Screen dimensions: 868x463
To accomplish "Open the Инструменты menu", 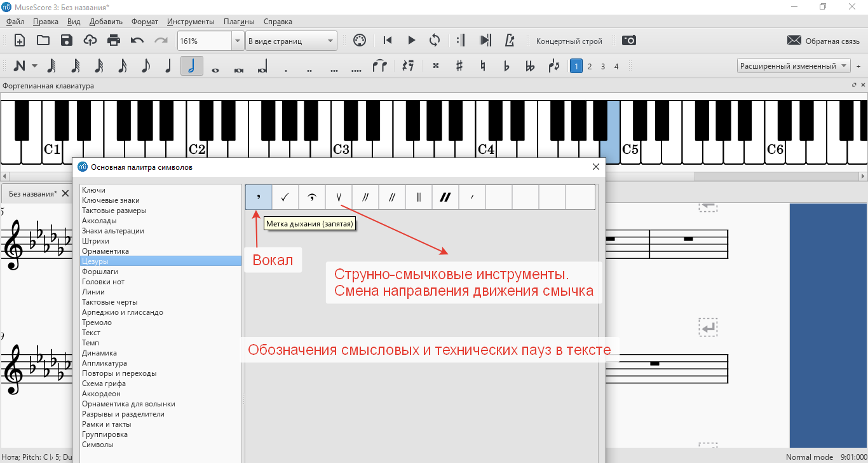I will (x=191, y=22).
